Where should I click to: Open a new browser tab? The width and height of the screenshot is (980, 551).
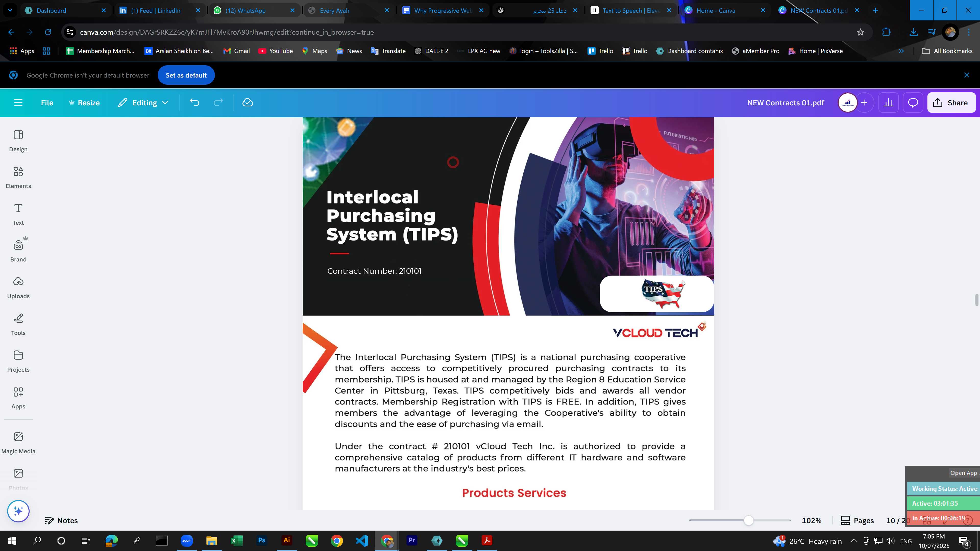875,10
